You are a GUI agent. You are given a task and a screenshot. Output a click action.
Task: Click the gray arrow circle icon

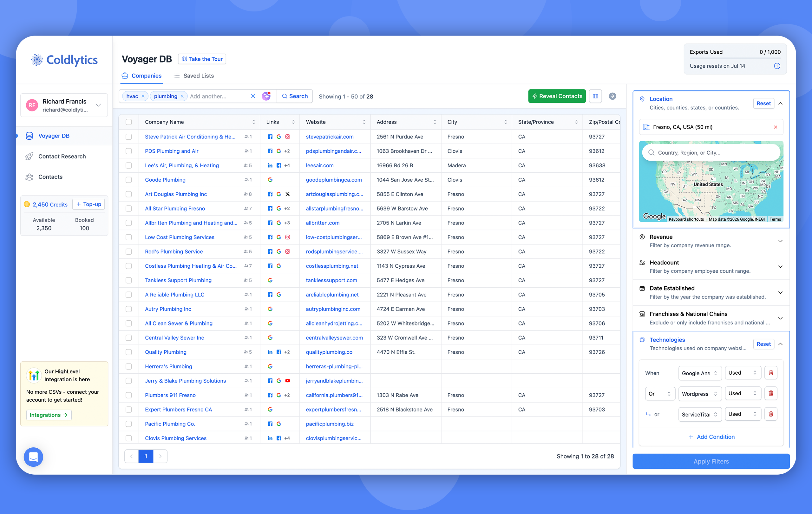click(x=612, y=96)
